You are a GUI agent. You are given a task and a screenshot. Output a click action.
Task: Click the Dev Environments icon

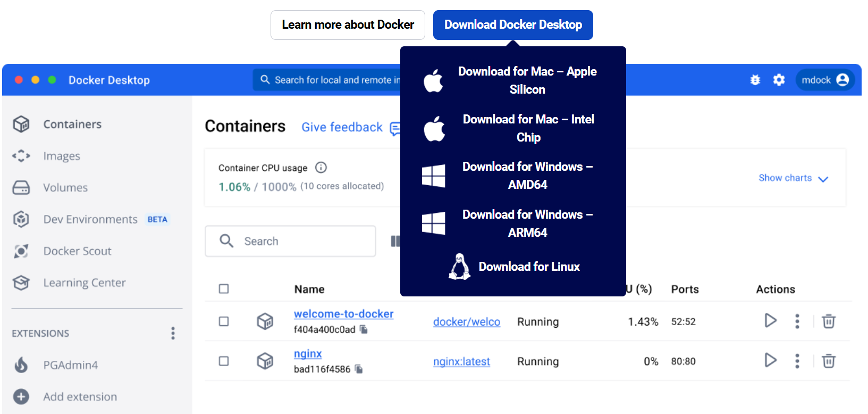[x=21, y=219]
